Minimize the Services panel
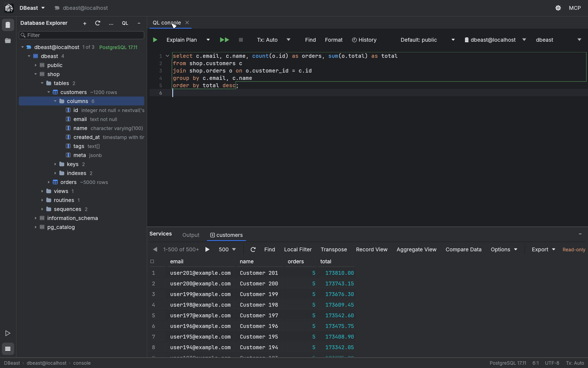The height and width of the screenshot is (368, 588). (580, 234)
